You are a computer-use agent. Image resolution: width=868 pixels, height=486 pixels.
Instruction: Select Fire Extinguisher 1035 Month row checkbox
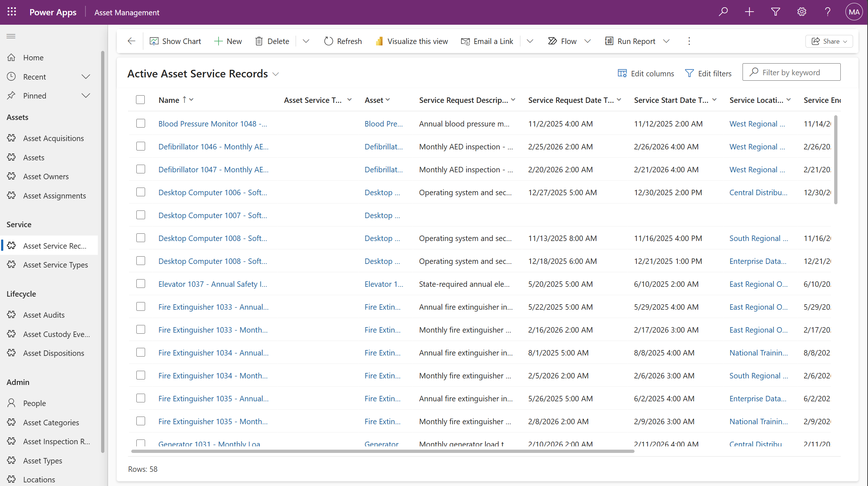point(141,421)
